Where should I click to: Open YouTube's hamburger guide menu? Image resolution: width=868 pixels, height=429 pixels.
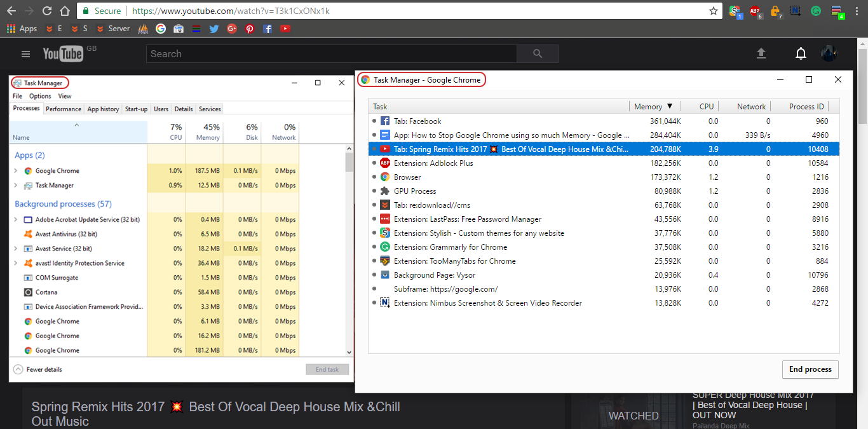(26, 54)
